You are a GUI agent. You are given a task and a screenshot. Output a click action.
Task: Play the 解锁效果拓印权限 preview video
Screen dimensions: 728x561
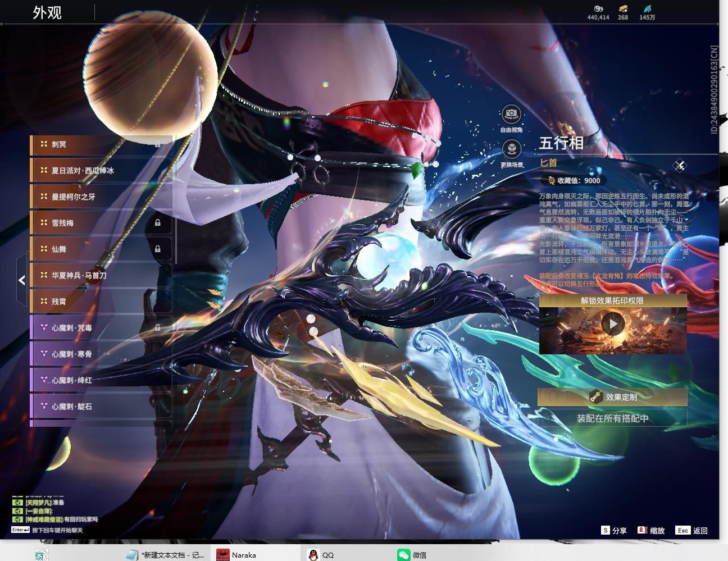(613, 324)
